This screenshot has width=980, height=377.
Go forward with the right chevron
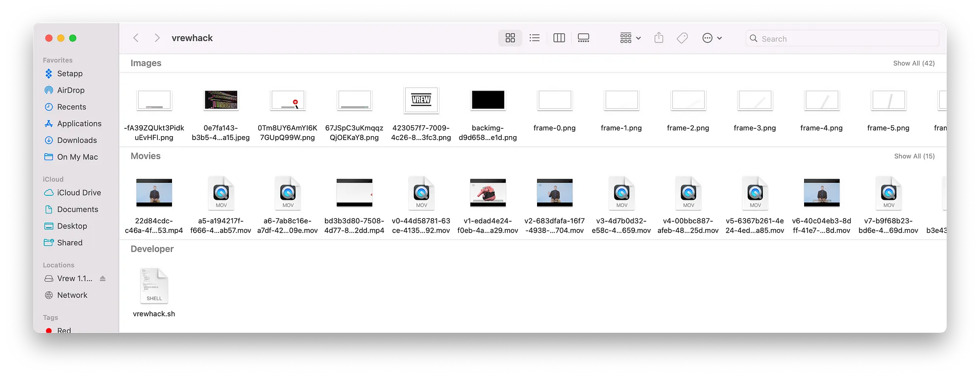click(x=157, y=38)
